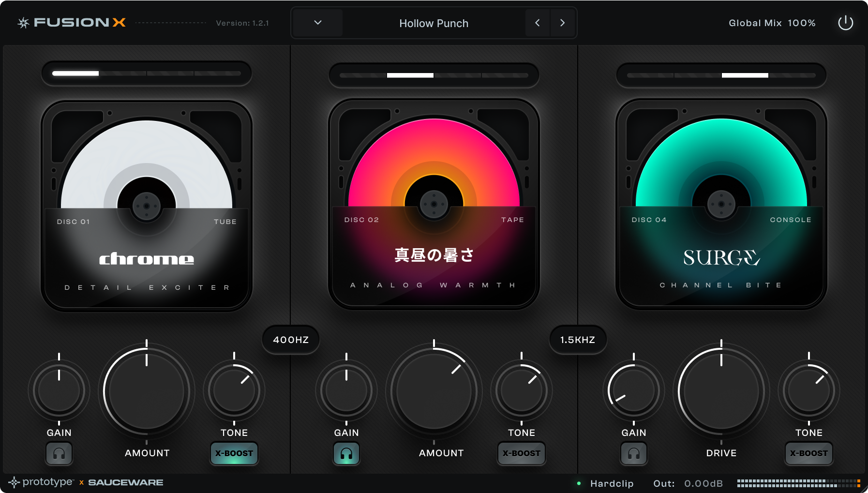This screenshot has height=493, width=868.
Task: Solo the Chrome tube band headphones
Action: pyautogui.click(x=59, y=454)
